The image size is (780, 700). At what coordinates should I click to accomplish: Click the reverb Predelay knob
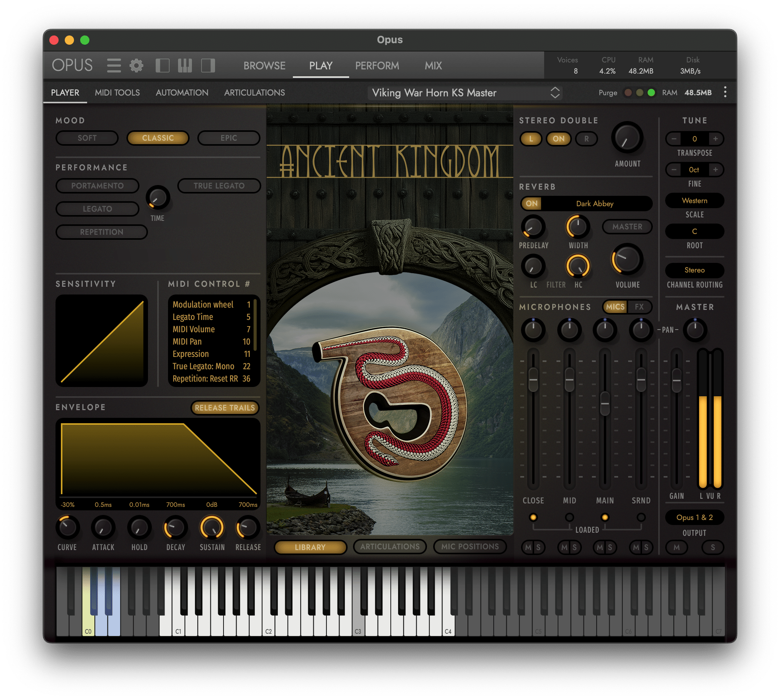pos(533,227)
